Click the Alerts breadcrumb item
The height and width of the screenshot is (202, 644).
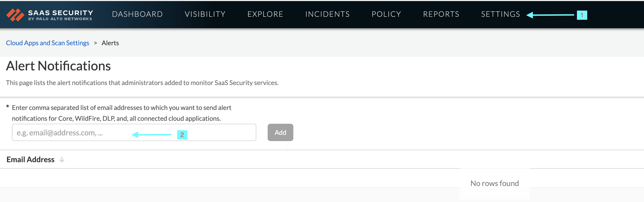[x=110, y=43]
